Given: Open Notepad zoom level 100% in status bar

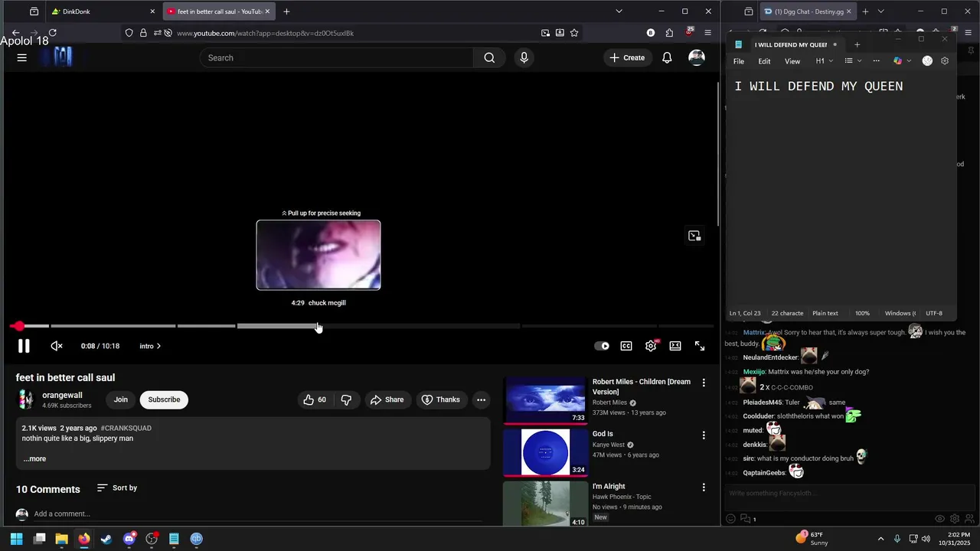Looking at the screenshot, I should (862, 313).
